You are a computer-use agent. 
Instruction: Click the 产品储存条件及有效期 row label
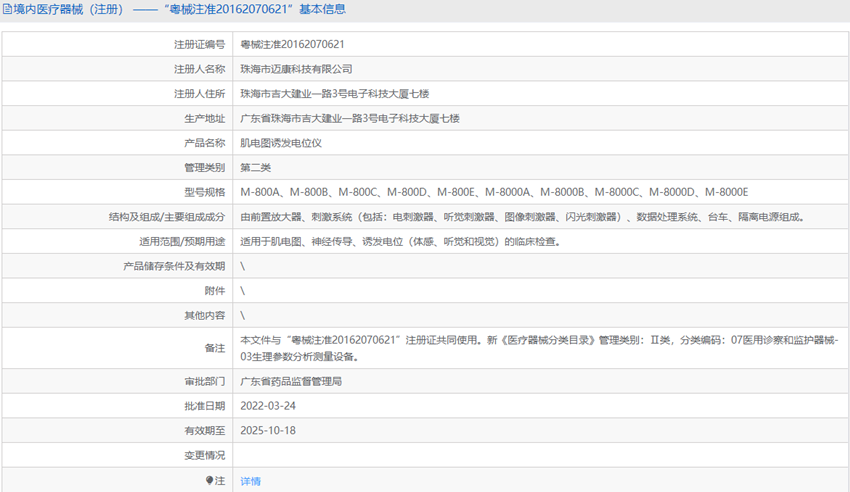[x=173, y=266]
